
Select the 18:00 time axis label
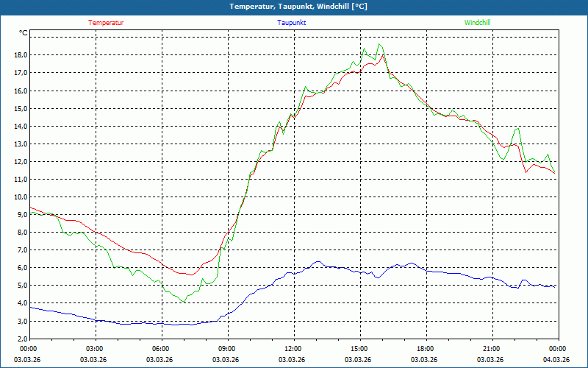click(x=426, y=349)
